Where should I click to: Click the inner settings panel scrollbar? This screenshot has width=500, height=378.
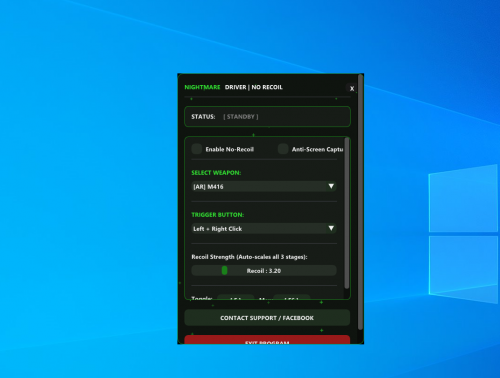coord(347,213)
